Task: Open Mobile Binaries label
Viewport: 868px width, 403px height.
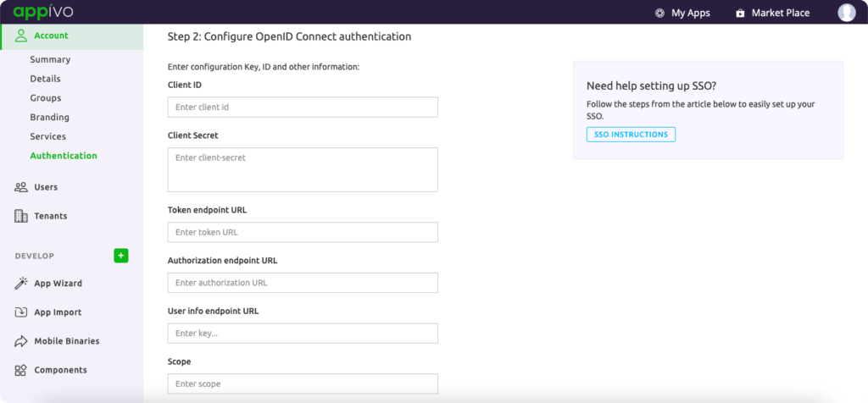Action: pos(67,341)
